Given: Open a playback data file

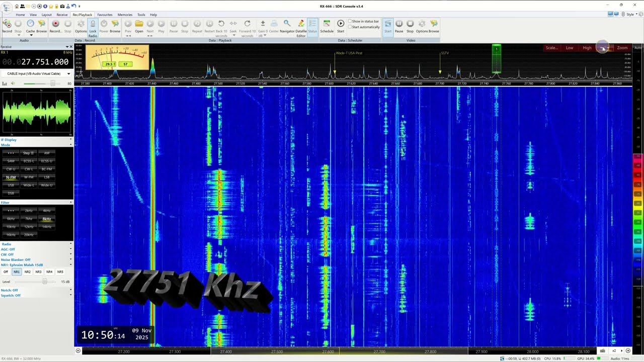Looking at the screenshot, I should click(x=139, y=26).
